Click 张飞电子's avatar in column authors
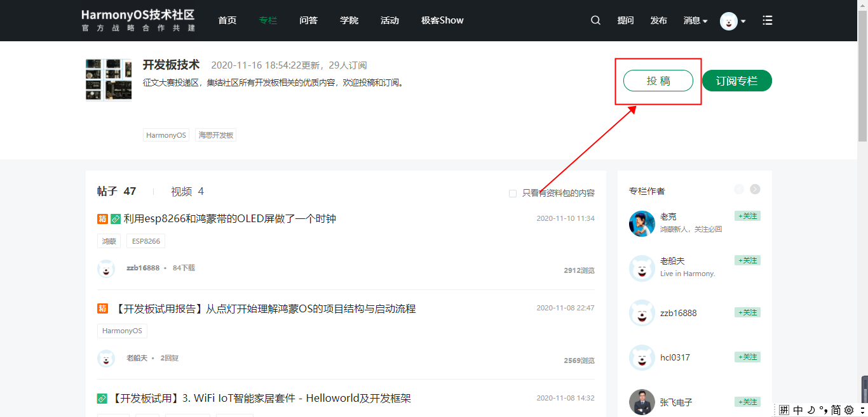The height and width of the screenshot is (417, 868). pyautogui.click(x=642, y=402)
